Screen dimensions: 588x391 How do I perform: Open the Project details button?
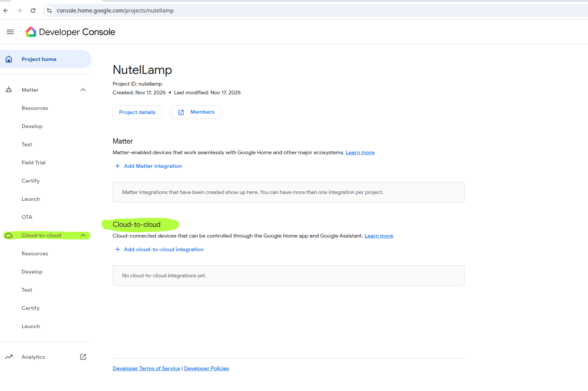click(137, 112)
